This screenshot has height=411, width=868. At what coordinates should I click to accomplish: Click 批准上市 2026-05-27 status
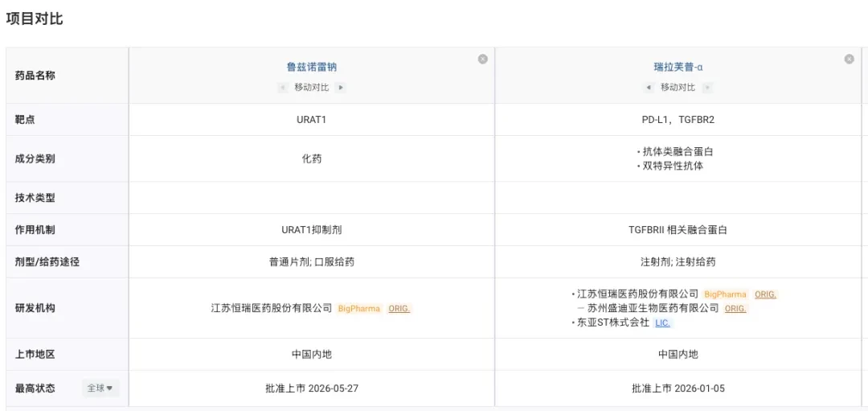(x=312, y=388)
